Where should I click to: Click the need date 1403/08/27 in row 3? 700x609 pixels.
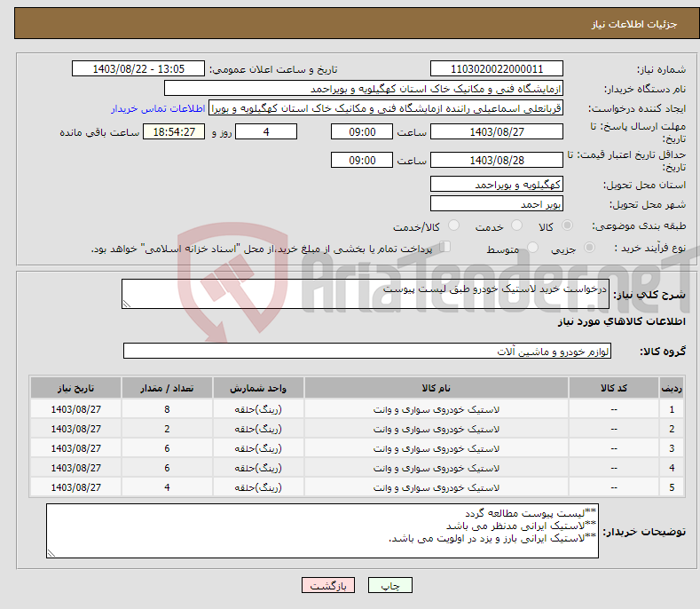(76, 448)
